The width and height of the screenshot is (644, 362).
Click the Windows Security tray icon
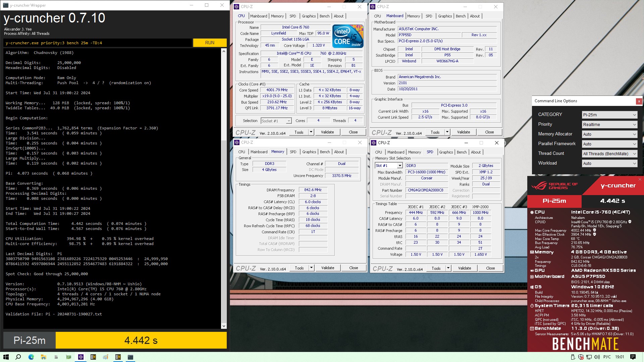coord(581,357)
